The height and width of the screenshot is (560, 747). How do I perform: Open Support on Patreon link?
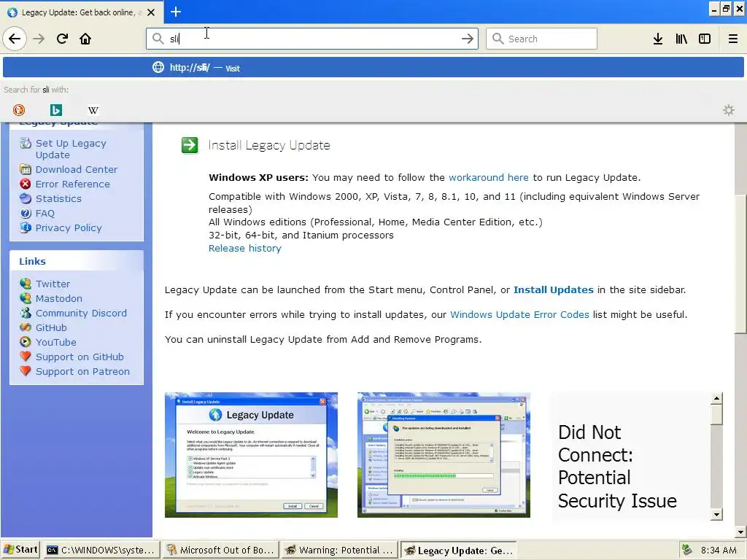82,372
